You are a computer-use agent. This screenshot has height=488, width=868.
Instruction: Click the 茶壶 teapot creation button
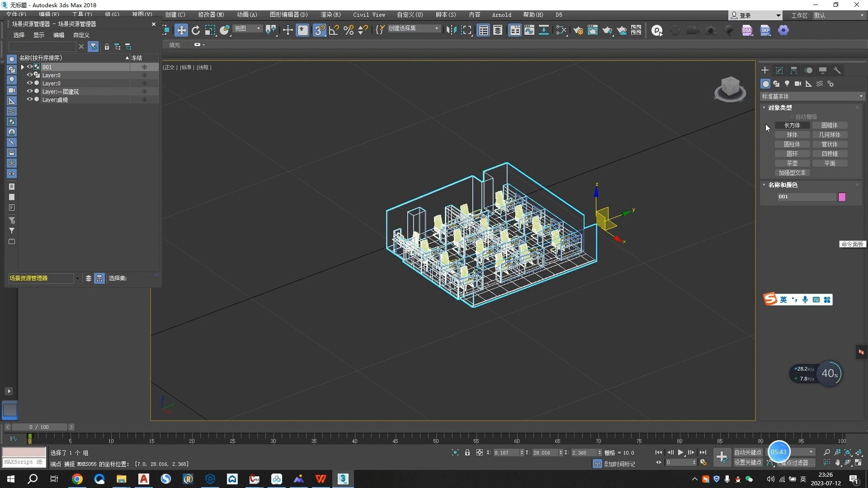click(x=793, y=163)
